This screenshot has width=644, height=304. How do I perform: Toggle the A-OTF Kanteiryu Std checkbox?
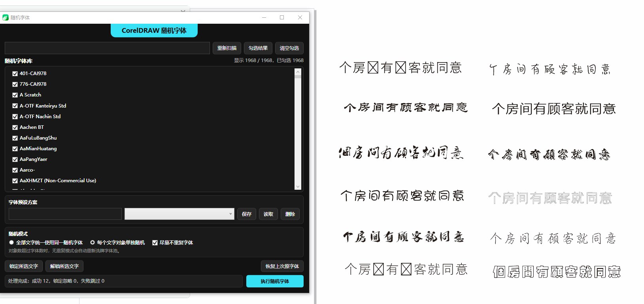click(x=15, y=106)
